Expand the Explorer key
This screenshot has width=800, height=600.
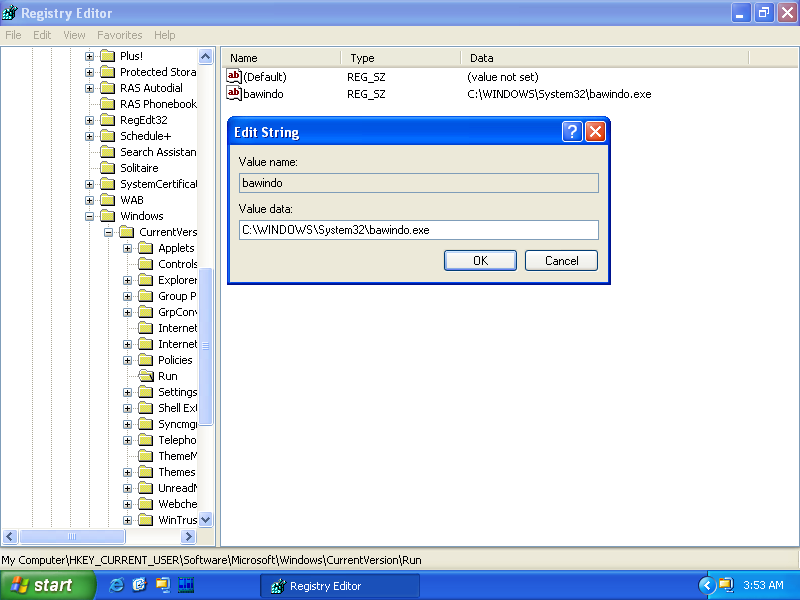[x=128, y=281]
